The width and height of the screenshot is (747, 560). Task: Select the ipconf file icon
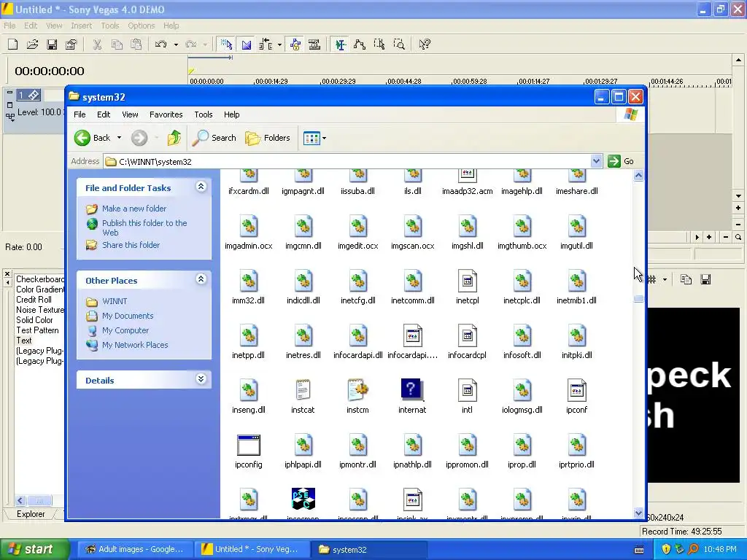(577, 391)
